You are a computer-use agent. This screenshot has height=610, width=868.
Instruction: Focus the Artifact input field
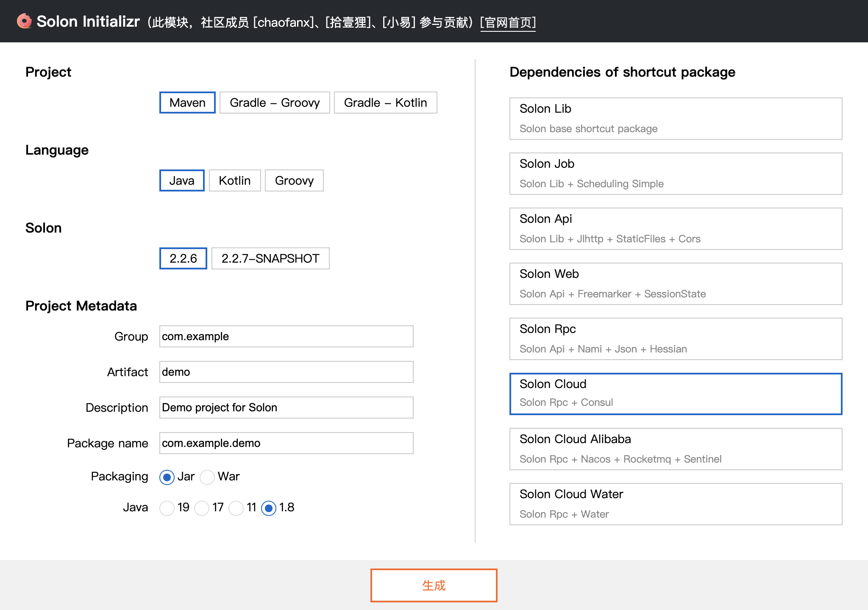(287, 372)
